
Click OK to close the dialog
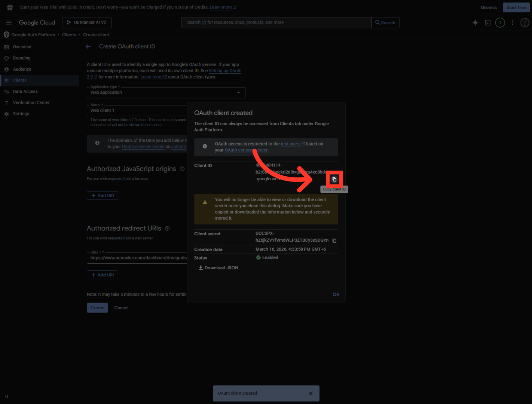click(x=336, y=294)
